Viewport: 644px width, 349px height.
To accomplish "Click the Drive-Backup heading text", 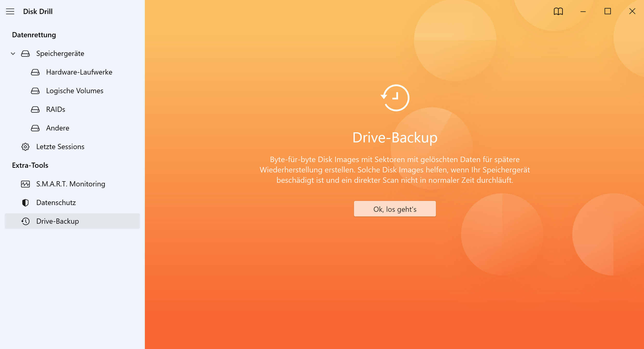I will pyautogui.click(x=395, y=137).
